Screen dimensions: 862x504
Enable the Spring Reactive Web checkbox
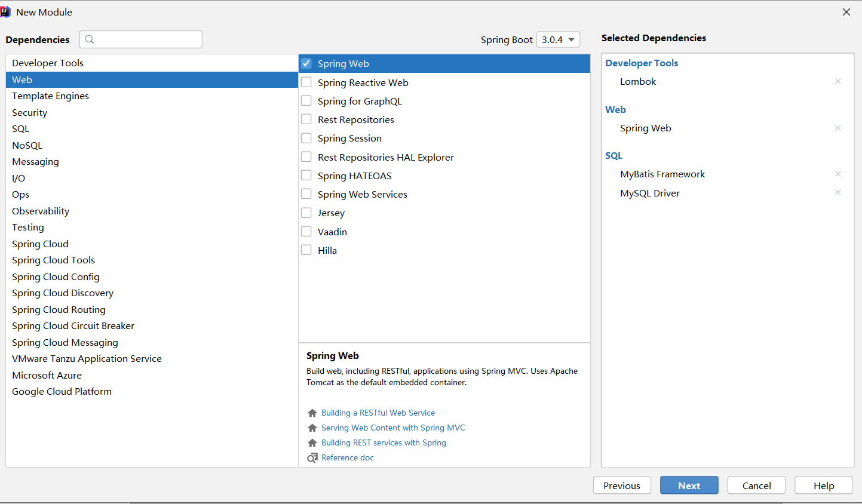tap(306, 82)
